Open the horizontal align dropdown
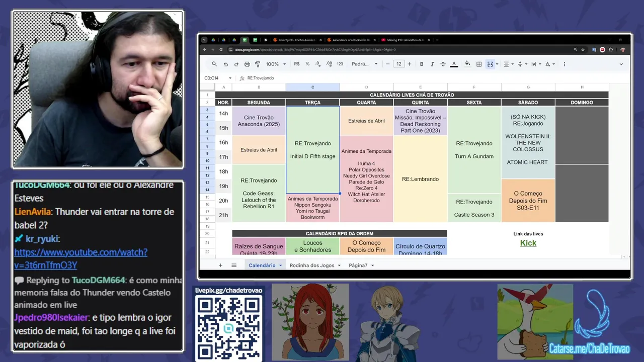644x362 pixels. [x=509, y=64]
